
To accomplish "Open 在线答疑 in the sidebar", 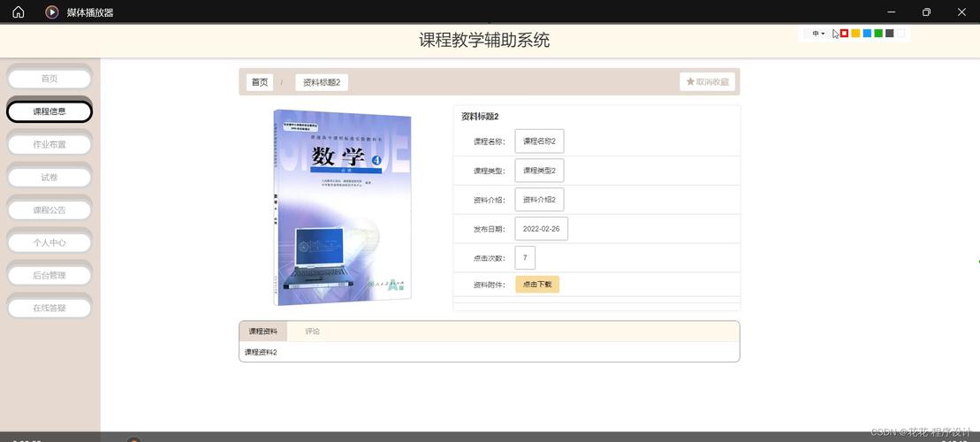I will [49, 308].
